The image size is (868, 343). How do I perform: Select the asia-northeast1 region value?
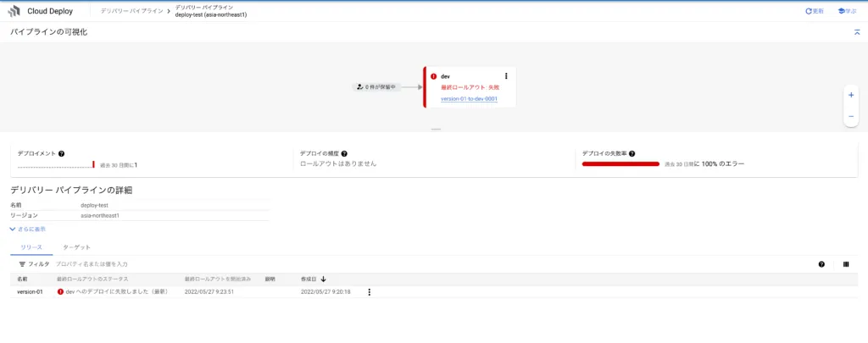pos(100,216)
